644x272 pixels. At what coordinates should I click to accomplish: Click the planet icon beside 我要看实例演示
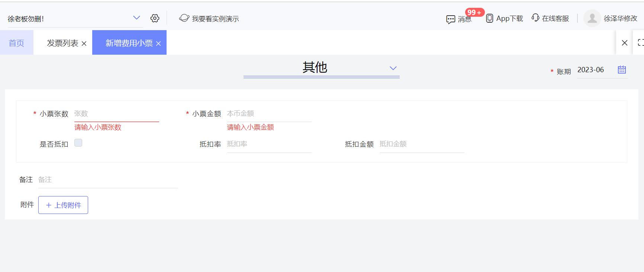click(x=184, y=18)
